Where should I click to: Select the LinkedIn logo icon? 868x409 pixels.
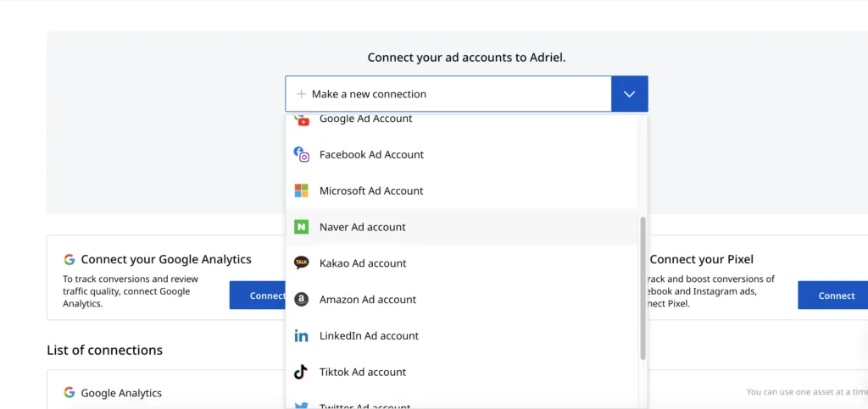(301, 335)
